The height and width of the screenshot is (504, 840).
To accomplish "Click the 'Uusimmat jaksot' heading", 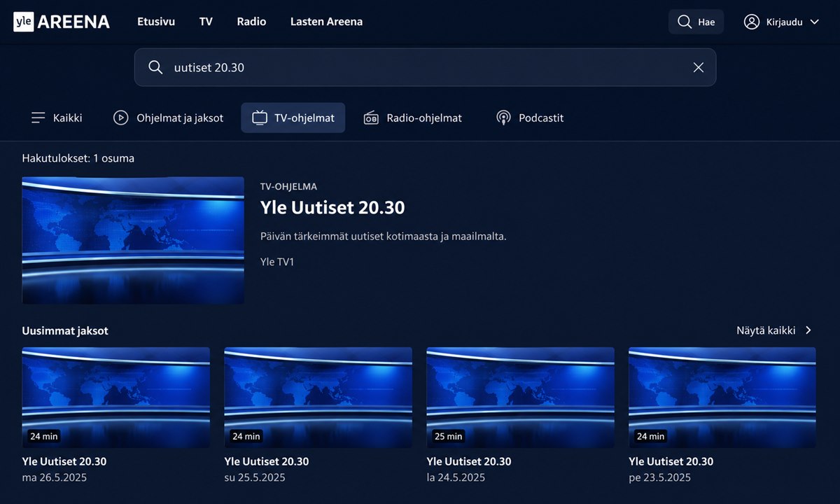I will [x=65, y=330].
